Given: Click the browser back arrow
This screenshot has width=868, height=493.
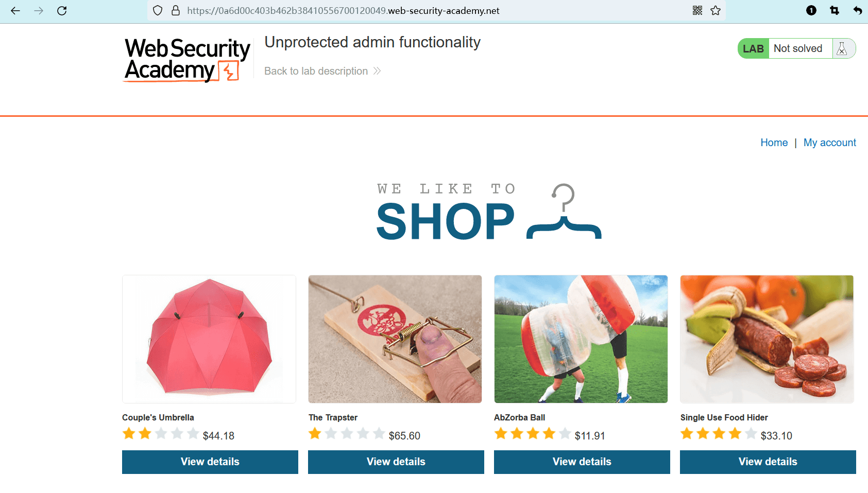Looking at the screenshot, I should point(15,10).
